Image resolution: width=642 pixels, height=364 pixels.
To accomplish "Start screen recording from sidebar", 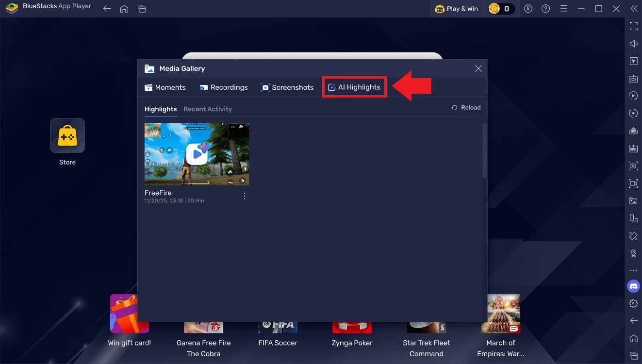I will pos(633,183).
